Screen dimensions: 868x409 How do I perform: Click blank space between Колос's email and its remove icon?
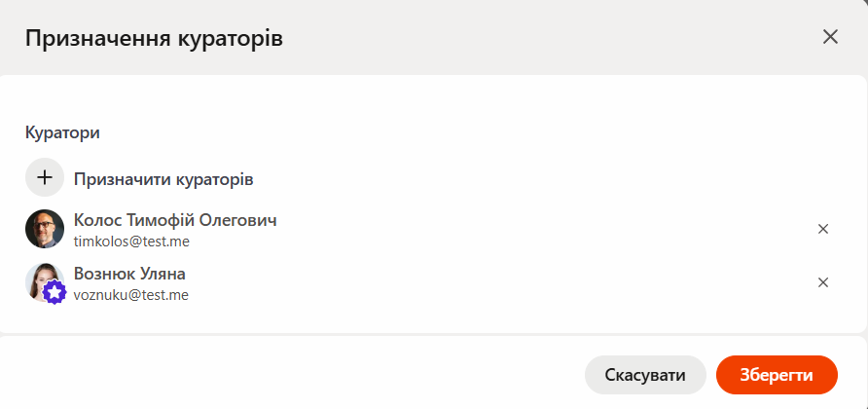(487, 240)
